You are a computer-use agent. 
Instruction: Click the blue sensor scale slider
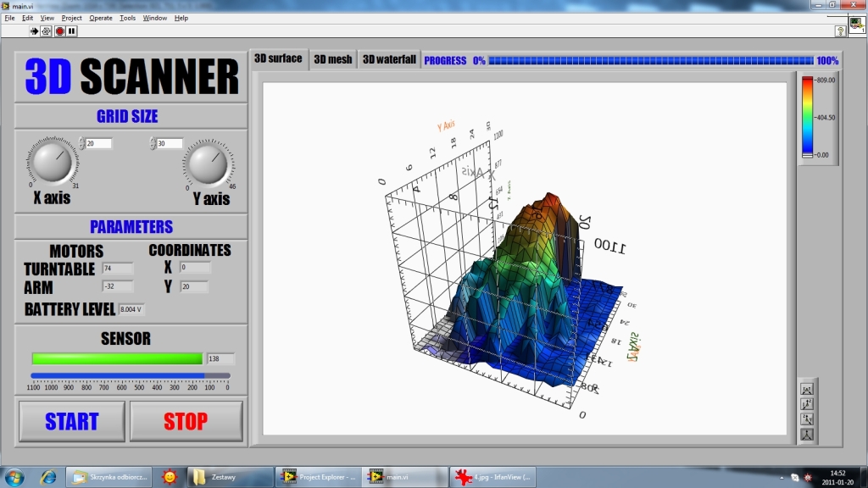click(x=130, y=375)
